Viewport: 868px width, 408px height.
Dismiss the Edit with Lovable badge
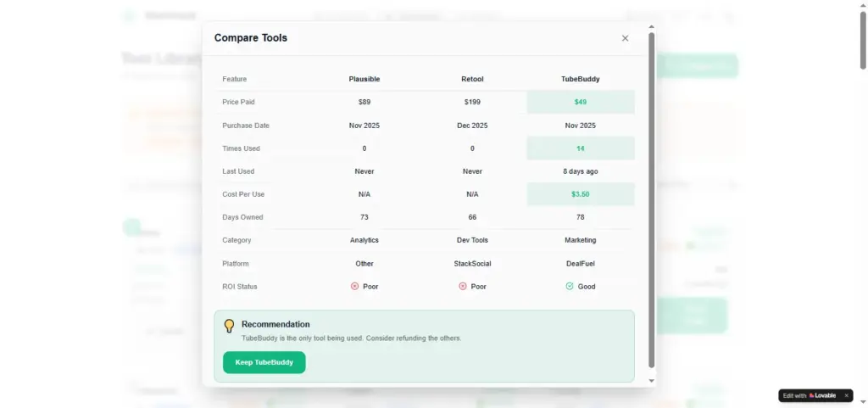coord(846,396)
